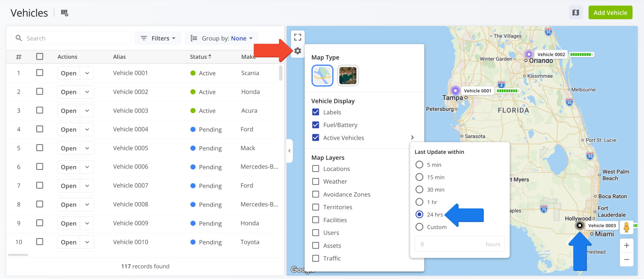Click the horizontal table scrollbar

(x=18, y=255)
